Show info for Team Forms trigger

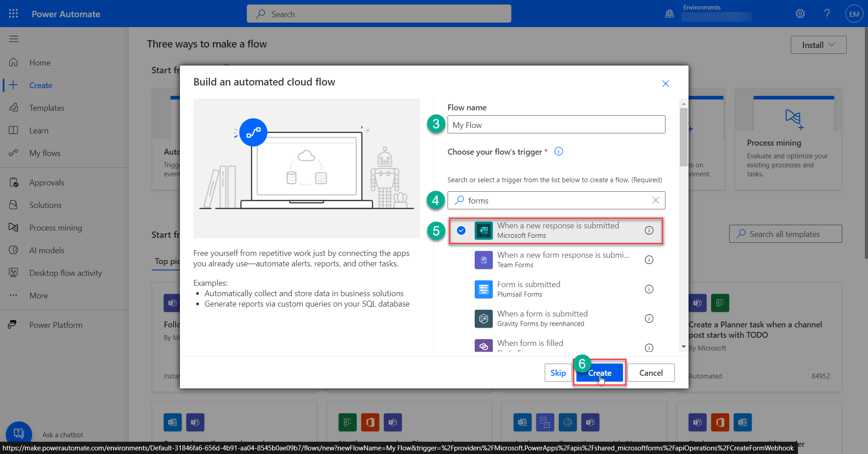(x=649, y=260)
